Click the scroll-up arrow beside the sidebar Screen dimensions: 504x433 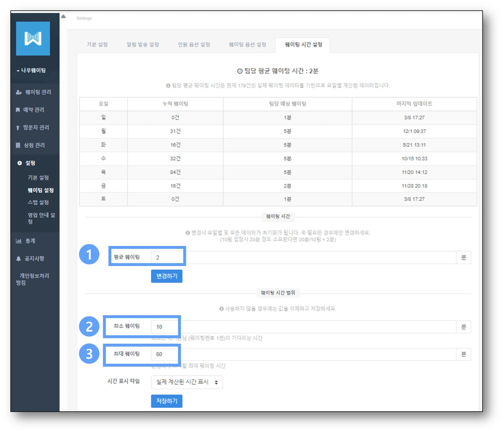pos(63,17)
